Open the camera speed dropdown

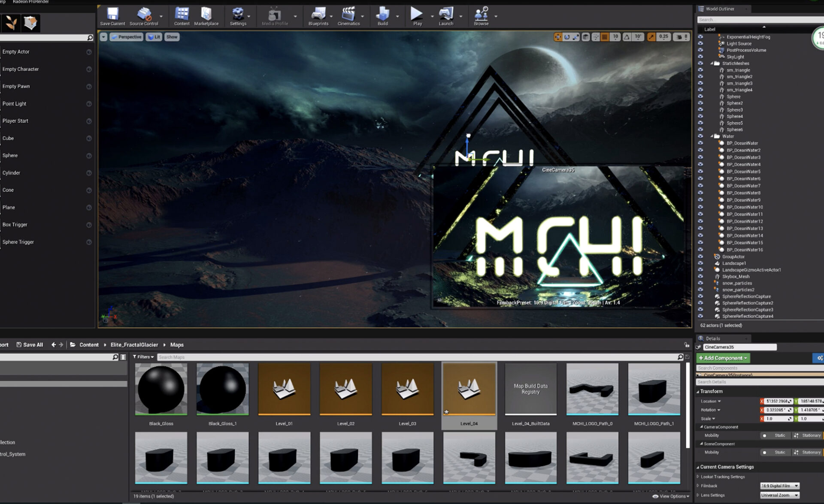(682, 37)
